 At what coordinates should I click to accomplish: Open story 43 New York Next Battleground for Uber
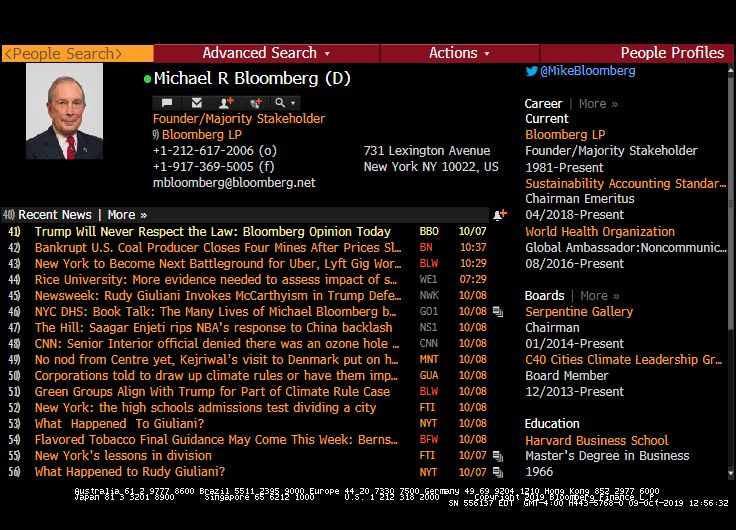[218, 263]
